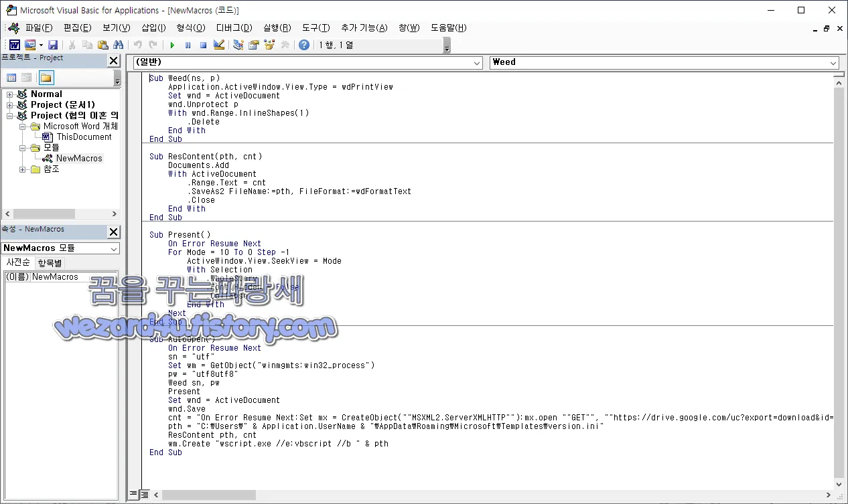Expand the Normal project node
Image resolution: width=848 pixels, height=504 pixels.
(x=10, y=94)
